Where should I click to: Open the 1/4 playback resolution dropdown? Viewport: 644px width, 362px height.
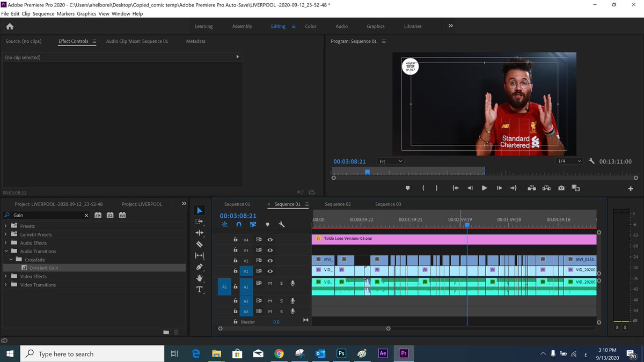pos(569,161)
